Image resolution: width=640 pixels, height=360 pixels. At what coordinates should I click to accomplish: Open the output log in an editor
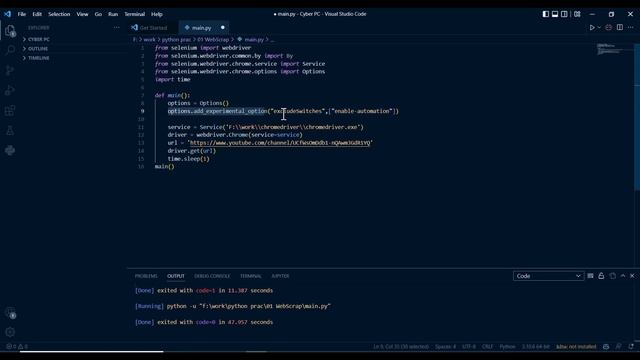coord(613,276)
